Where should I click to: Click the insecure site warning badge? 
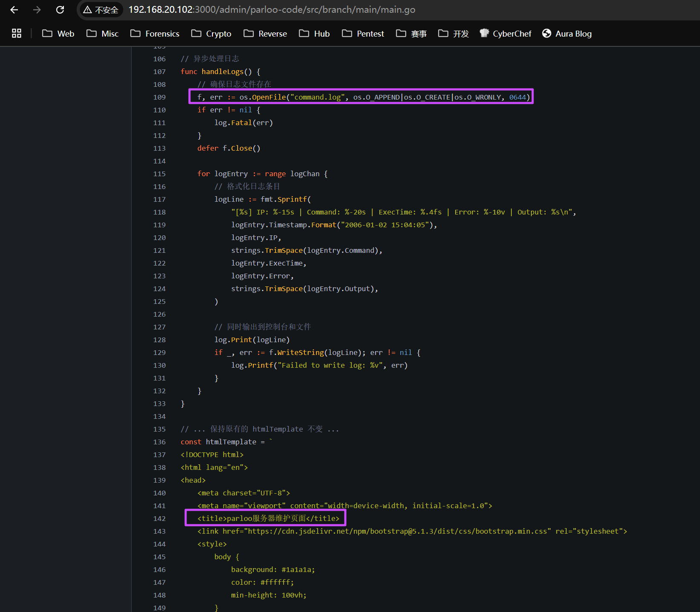pyautogui.click(x=101, y=10)
